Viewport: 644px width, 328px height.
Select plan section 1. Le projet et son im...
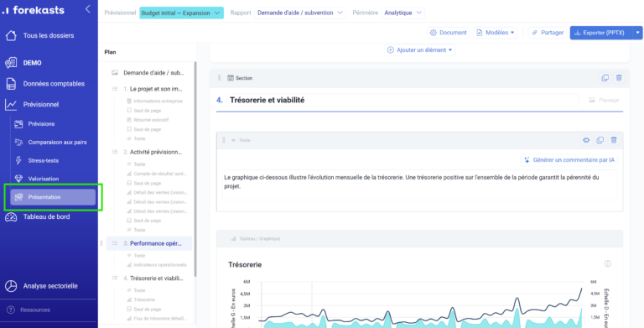pyautogui.click(x=148, y=89)
